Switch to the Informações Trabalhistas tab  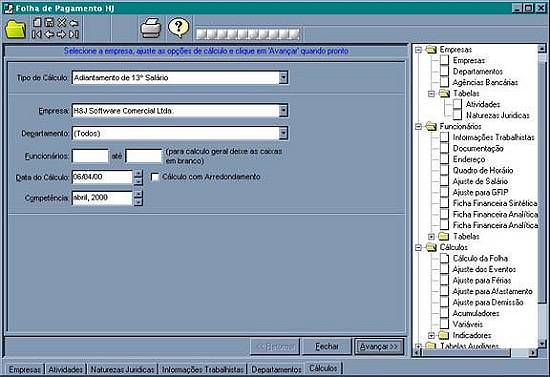point(202,370)
